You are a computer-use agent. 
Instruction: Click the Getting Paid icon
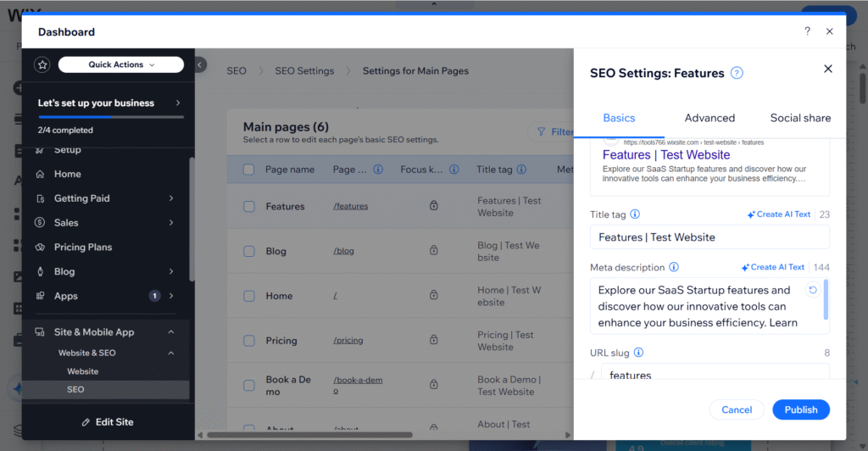point(40,198)
